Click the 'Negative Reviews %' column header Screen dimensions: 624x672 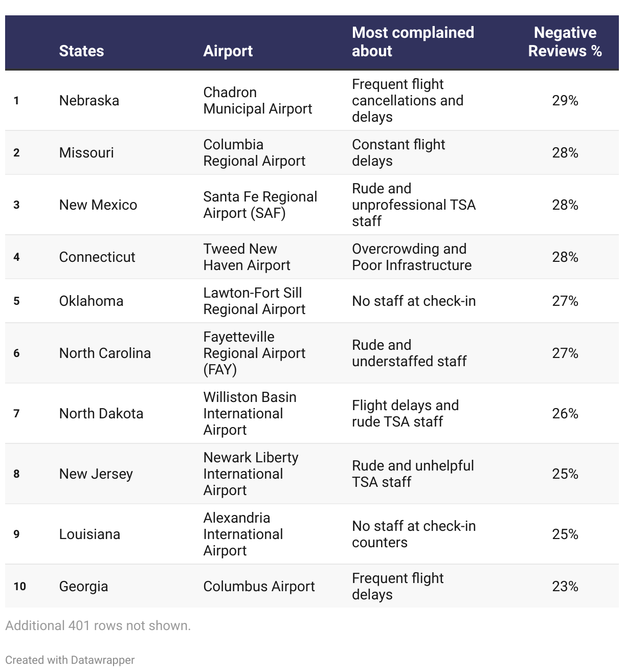tap(565, 42)
